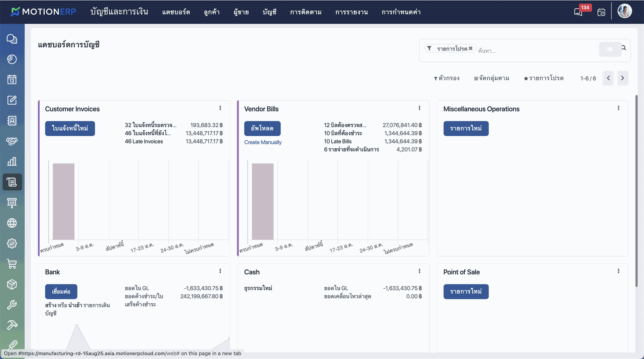Open Customer Invoices card options menu
The image size is (644, 359).
220,108
